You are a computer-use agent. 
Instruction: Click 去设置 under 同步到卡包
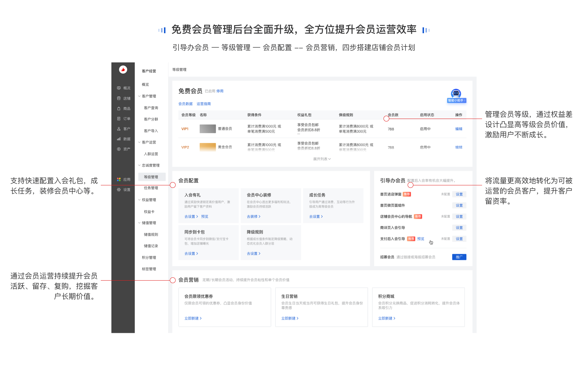point(191,254)
